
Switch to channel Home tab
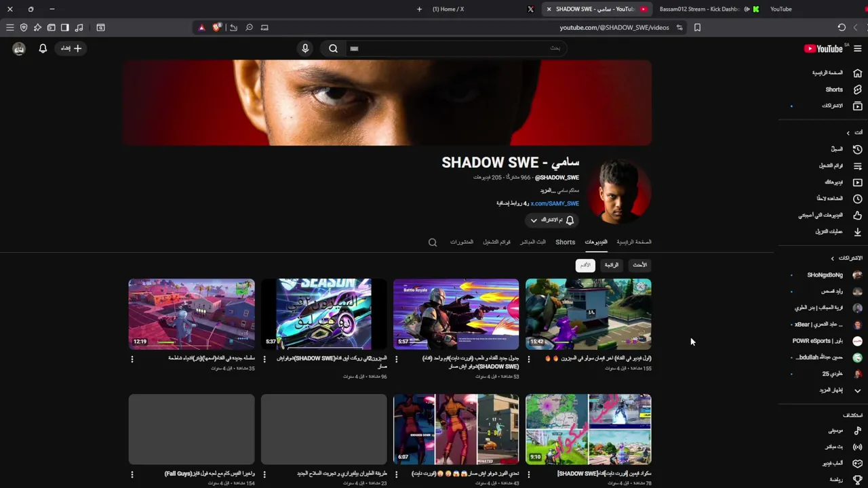point(634,242)
